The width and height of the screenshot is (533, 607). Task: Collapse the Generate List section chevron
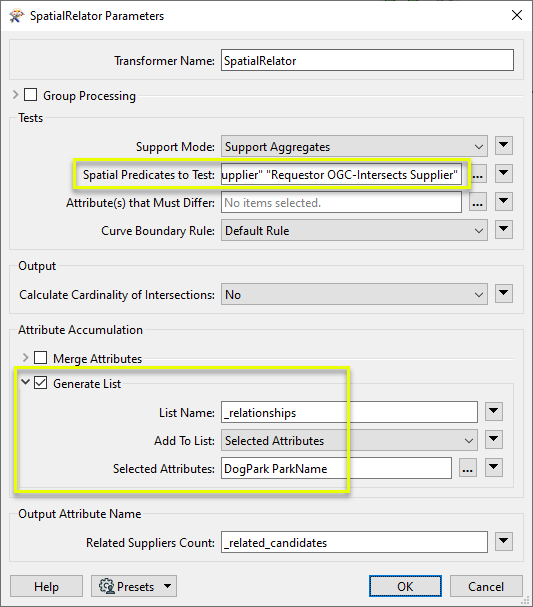click(26, 382)
